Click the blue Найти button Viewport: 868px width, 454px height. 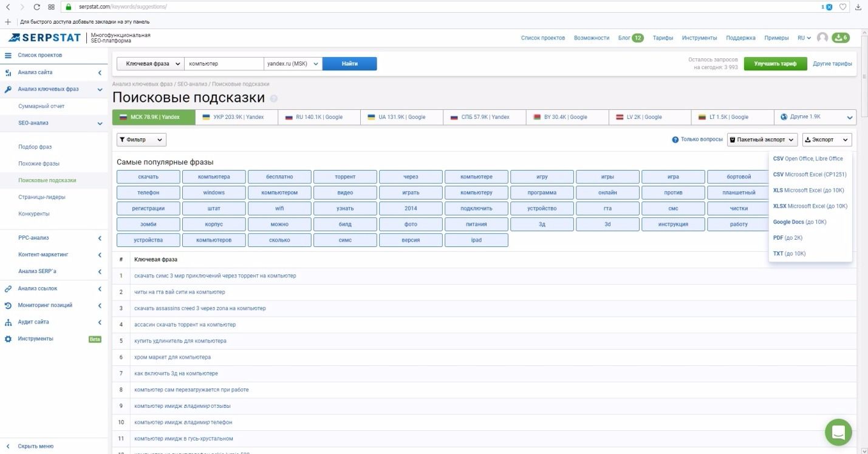pos(349,64)
